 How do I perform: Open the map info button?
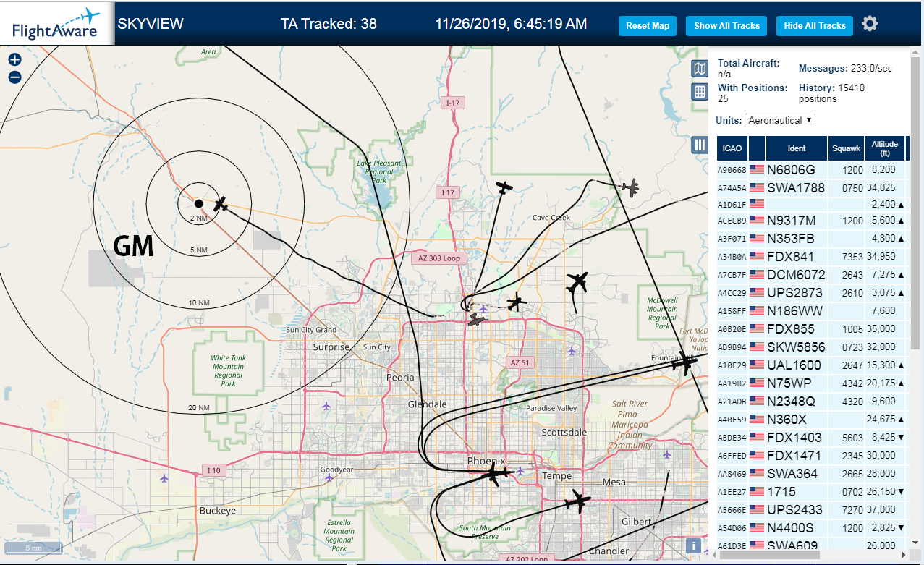[x=693, y=546]
